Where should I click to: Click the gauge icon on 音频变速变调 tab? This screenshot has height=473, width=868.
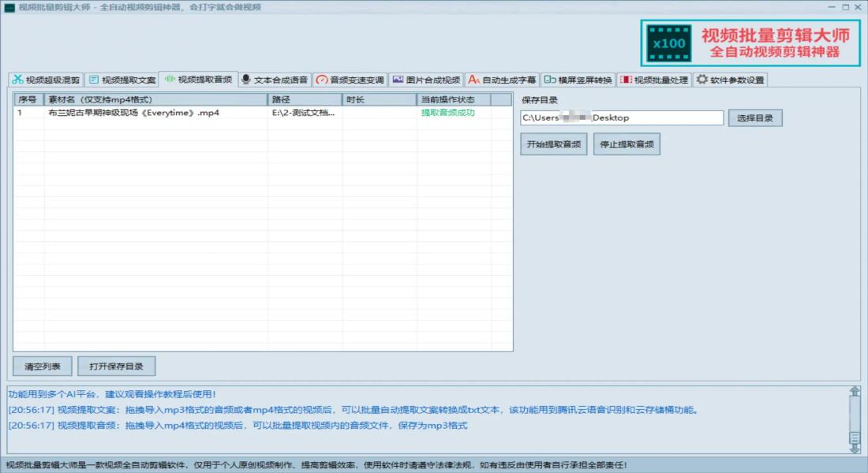[x=321, y=80]
